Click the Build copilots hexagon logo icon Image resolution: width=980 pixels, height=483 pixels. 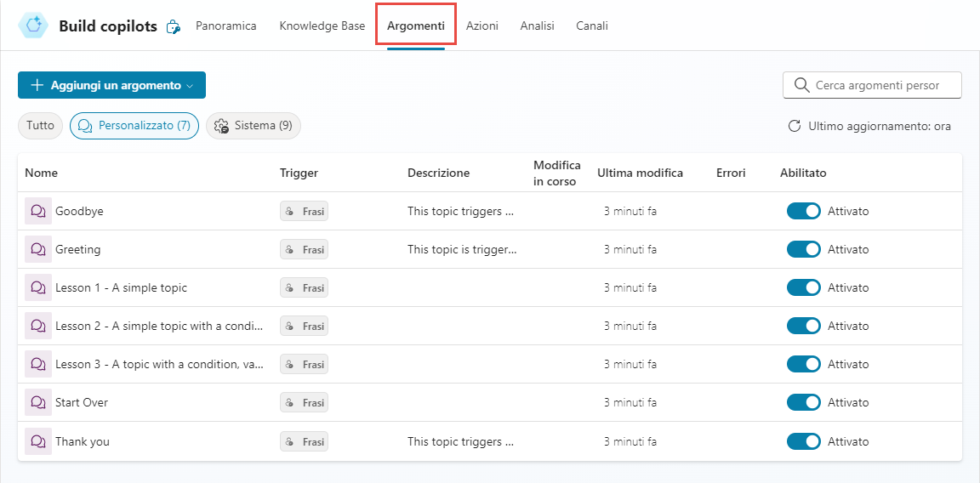pos(33,25)
